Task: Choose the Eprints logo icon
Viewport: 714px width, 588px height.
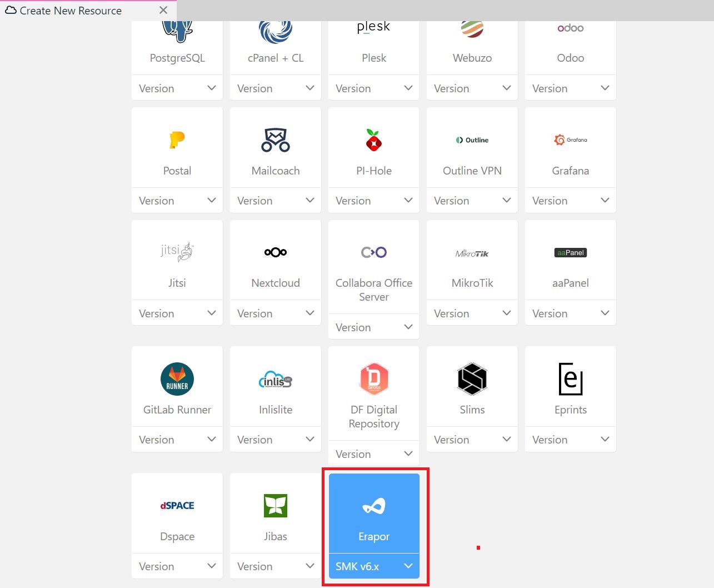Action: tap(570, 379)
